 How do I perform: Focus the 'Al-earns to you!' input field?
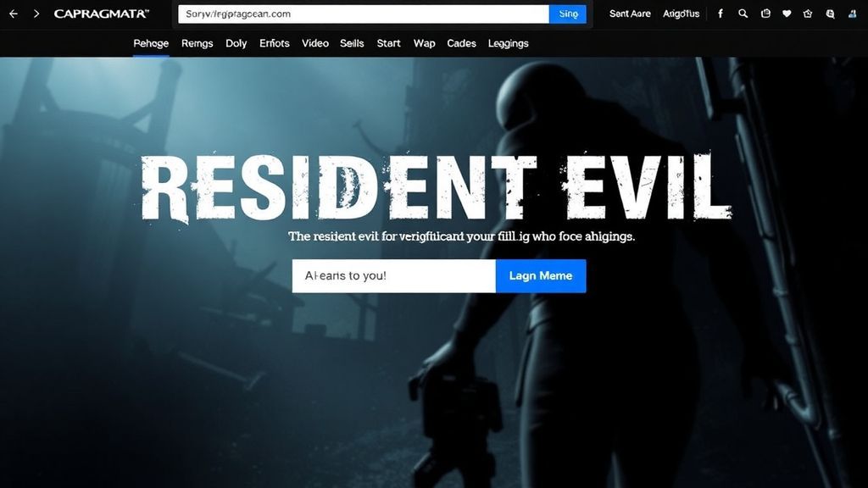click(393, 276)
